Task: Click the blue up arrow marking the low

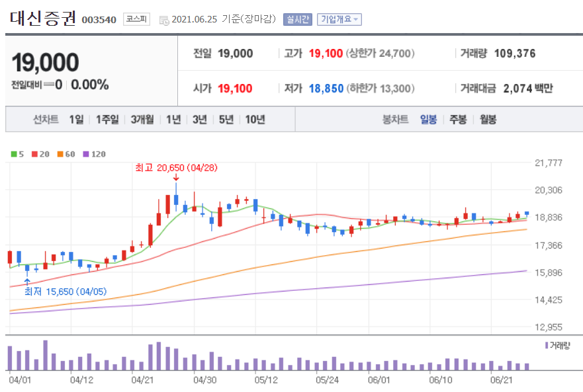Action: click(27, 282)
